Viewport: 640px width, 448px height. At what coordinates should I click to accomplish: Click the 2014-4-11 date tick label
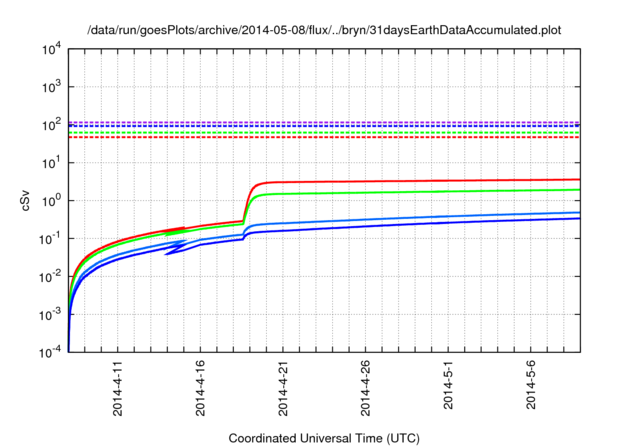(118, 388)
